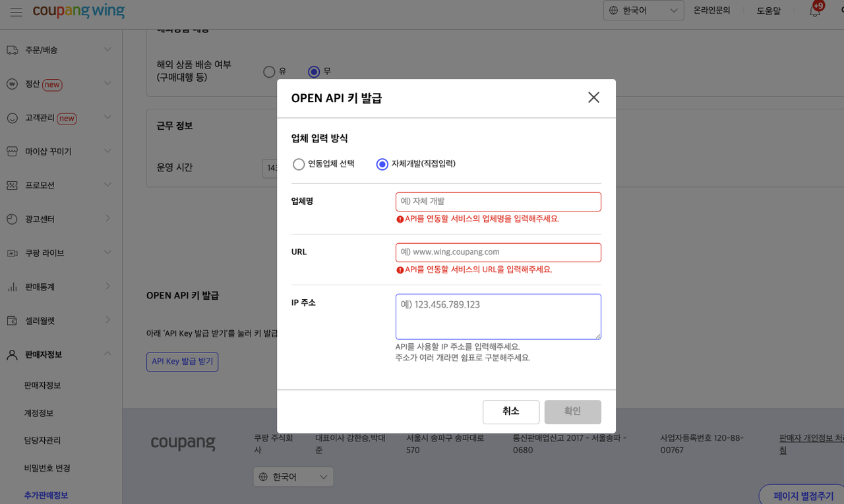Viewport: 844px width, 504px height.
Task: Select the 자체개발(직접입력) radio button
Action: pos(382,164)
